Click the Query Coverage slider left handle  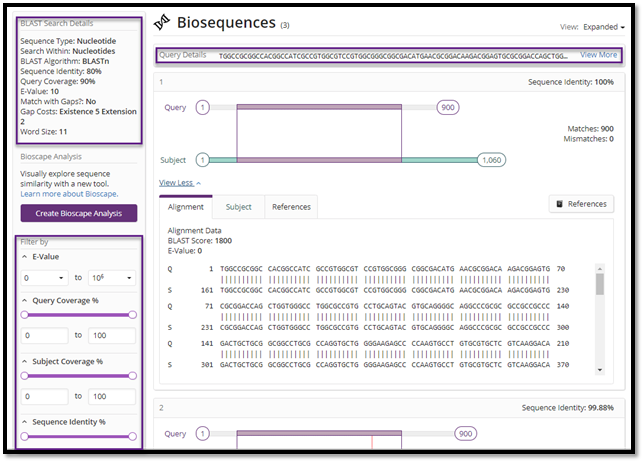point(25,315)
